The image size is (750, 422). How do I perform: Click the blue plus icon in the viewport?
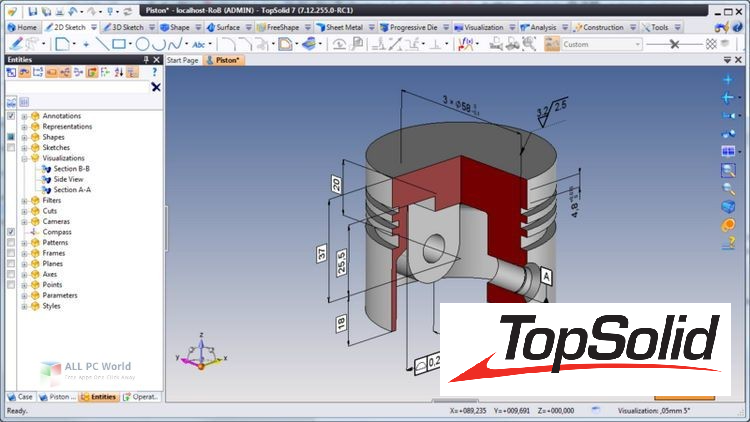tap(728, 79)
